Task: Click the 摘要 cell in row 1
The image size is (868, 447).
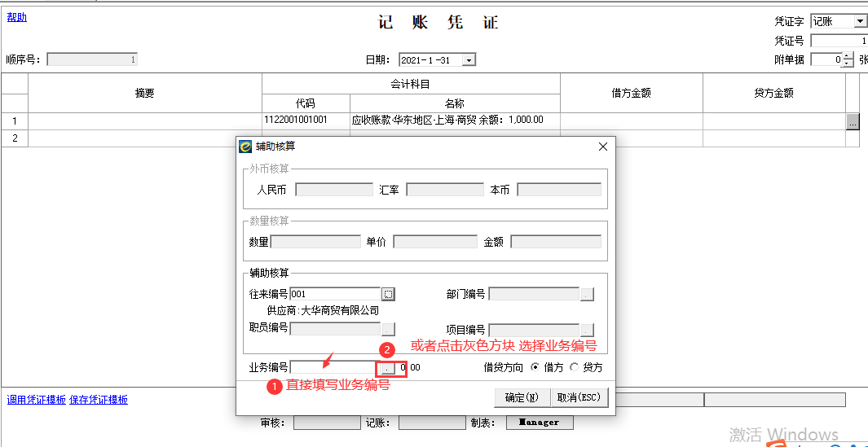Action: tap(145, 121)
